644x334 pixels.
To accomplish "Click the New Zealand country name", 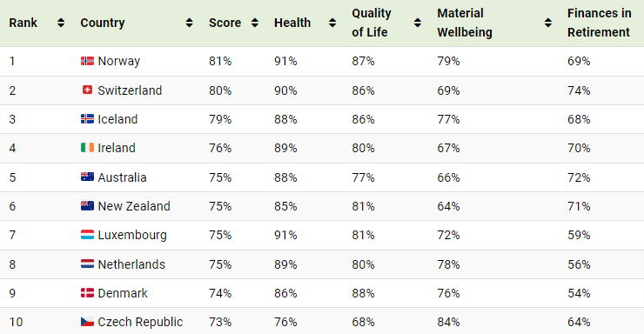I will tap(134, 206).
